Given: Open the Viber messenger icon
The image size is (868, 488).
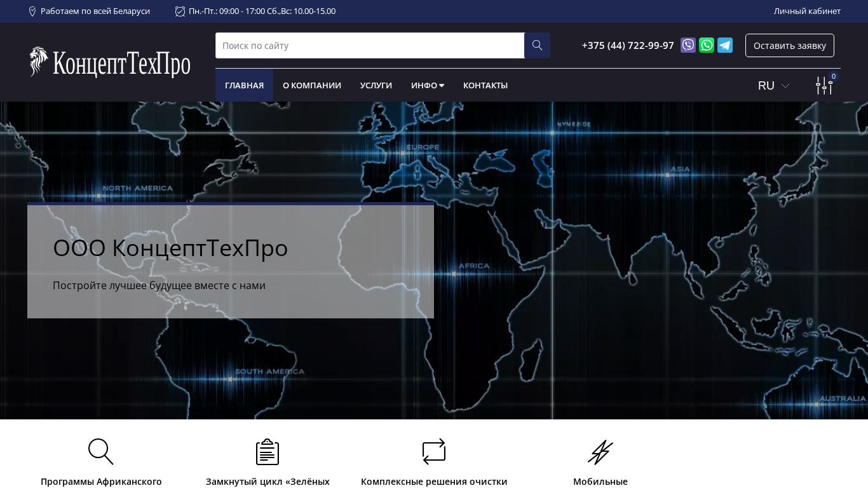Looking at the screenshot, I should coord(688,45).
